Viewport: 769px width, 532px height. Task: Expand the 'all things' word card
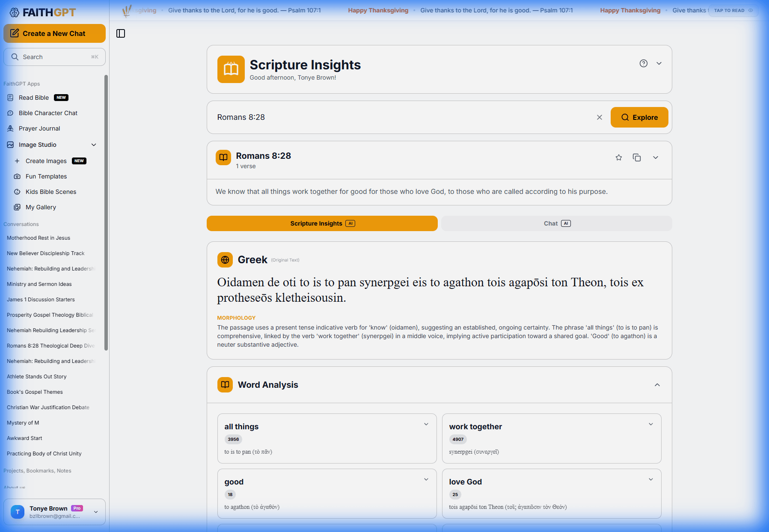click(426, 424)
